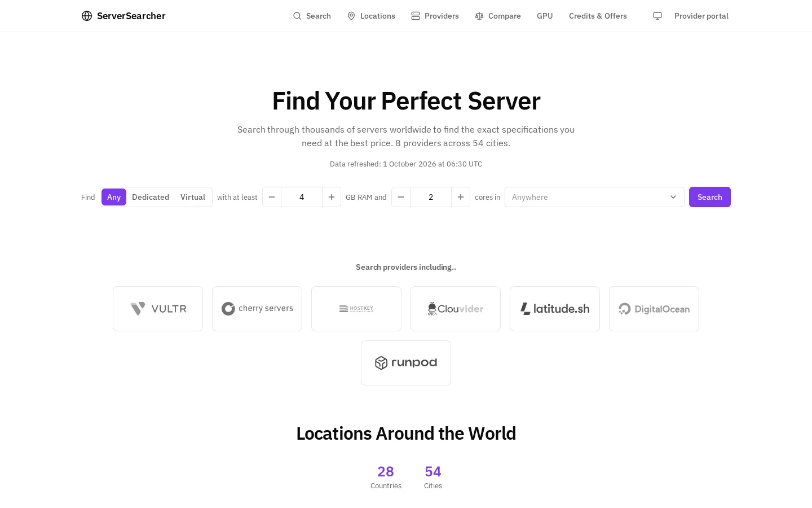Screen dimensions: 812x508
Task: Click the purple Search button
Action: pyautogui.click(x=710, y=197)
